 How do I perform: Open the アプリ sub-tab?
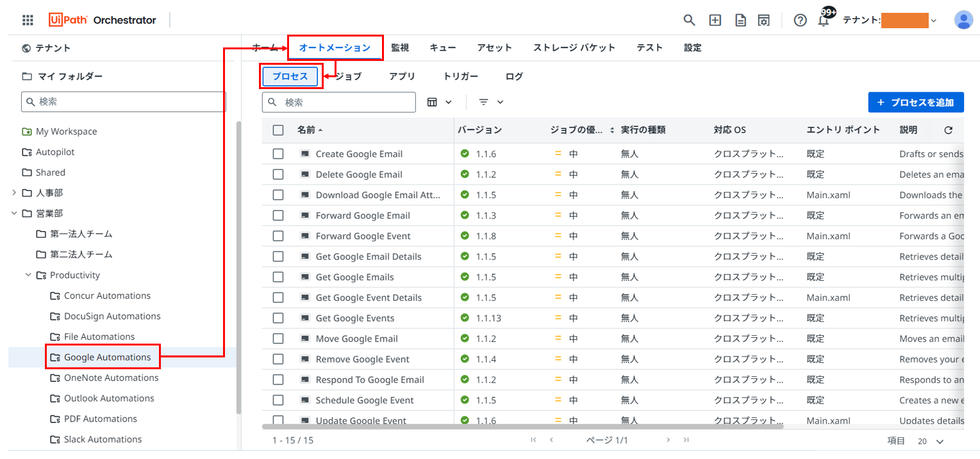pos(403,76)
